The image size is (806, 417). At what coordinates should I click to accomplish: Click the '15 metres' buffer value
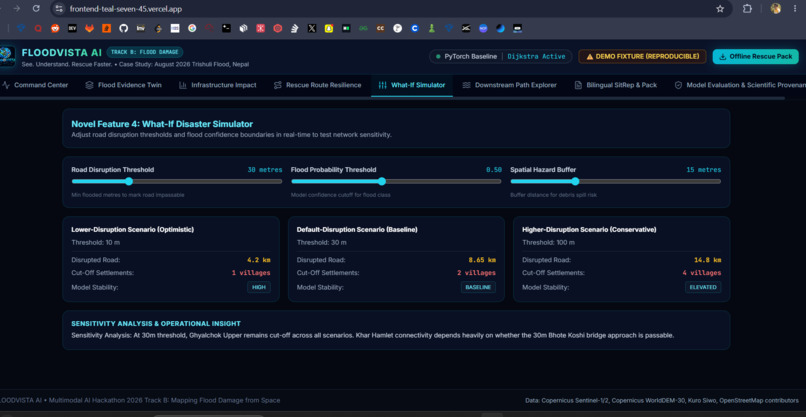704,170
